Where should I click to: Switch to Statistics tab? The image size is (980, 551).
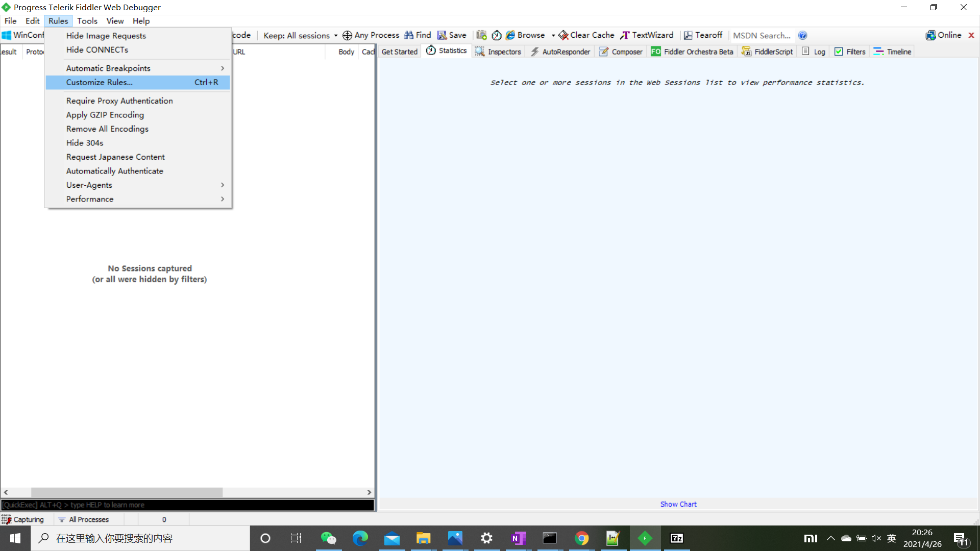447,51
